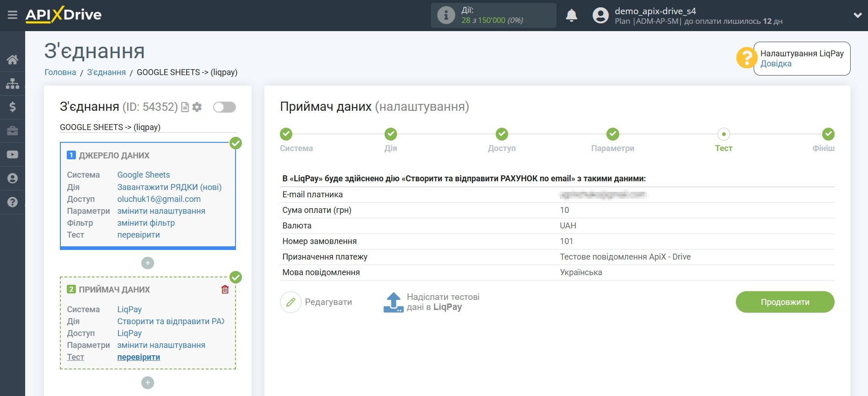Go to the Фініш step
The width and height of the screenshot is (868, 396).
click(x=828, y=134)
